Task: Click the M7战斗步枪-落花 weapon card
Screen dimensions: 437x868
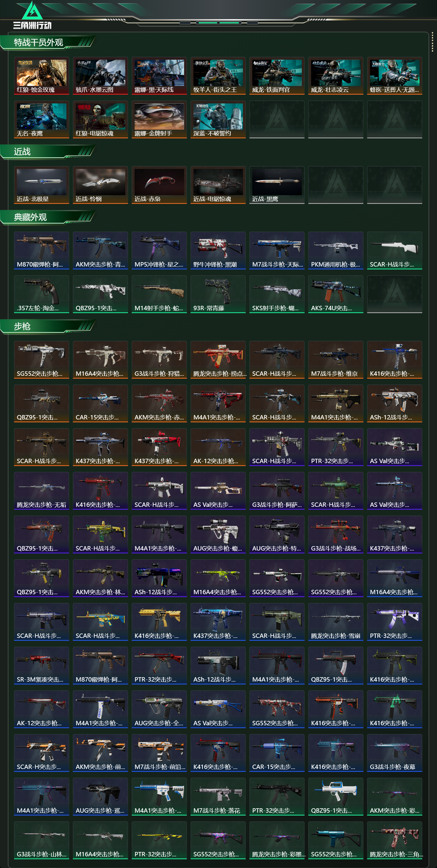Action: [218, 797]
